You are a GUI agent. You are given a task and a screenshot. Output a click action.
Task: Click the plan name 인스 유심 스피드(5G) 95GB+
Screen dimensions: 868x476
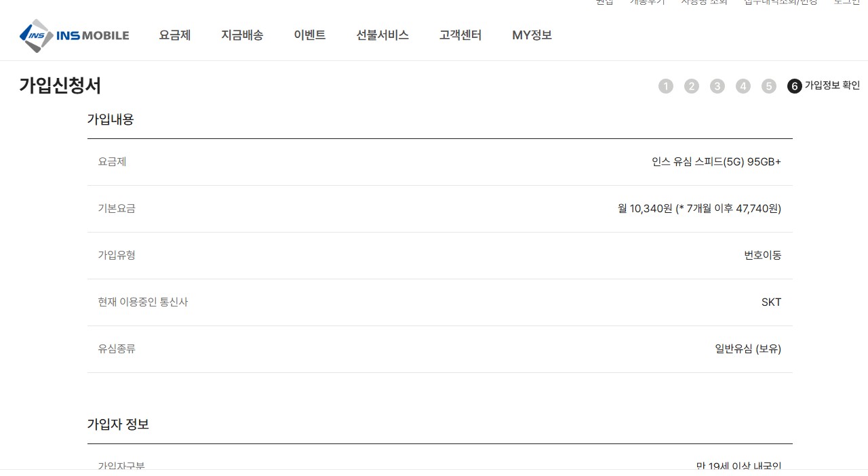[x=717, y=162]
